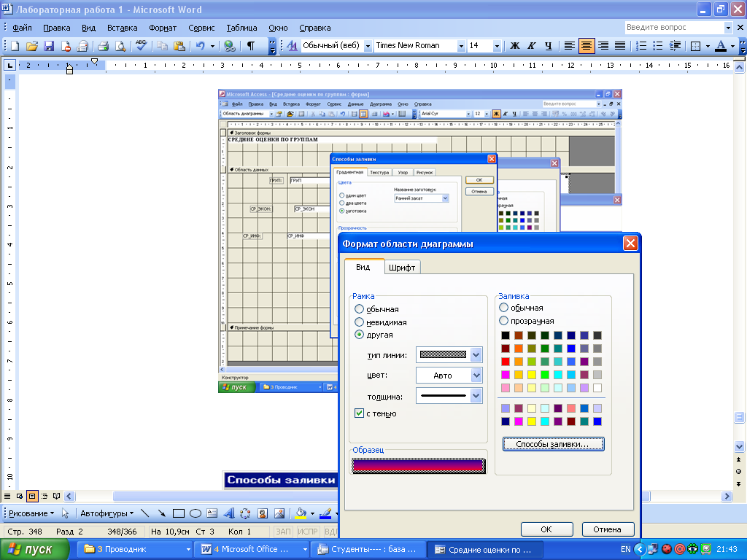Draw a rectangle with the drawing toolbar

point(179,513)
